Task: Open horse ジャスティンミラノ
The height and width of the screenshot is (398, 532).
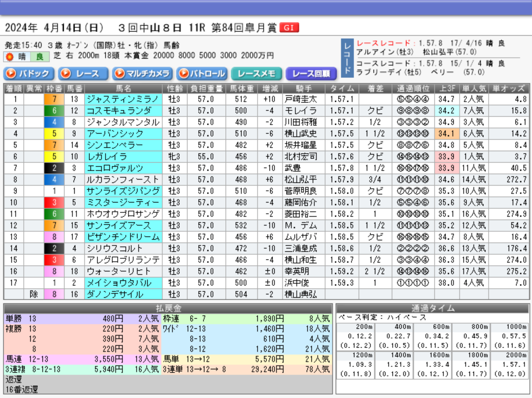Action: (123, 99)
